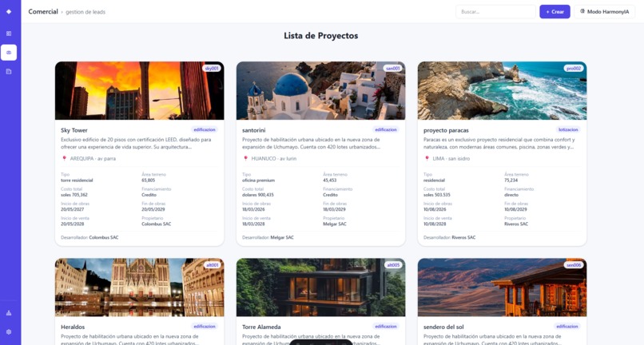
Task: Open the Heraldos cathedral thumbnail
Action: [140, 287]
